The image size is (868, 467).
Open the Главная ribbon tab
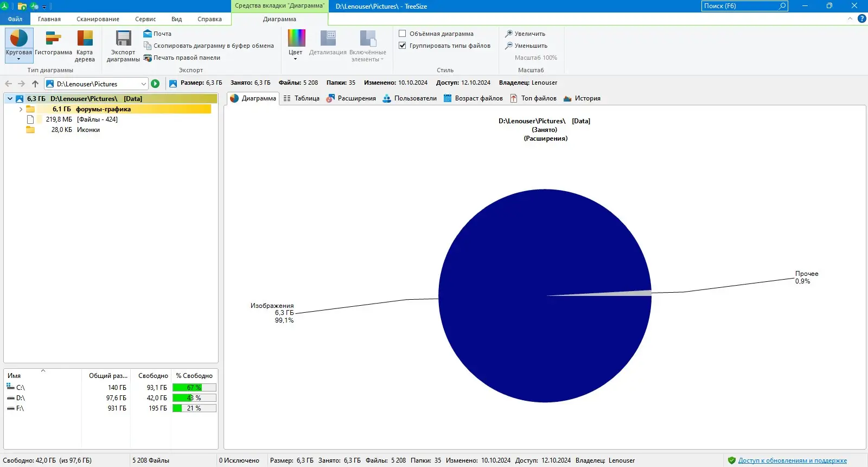click(49, 19)
